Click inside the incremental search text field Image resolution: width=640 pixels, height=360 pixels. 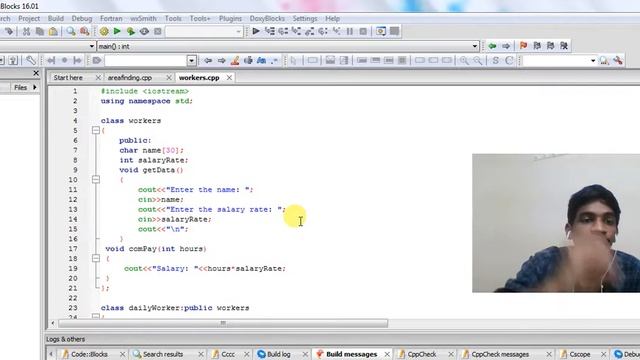click(146, 61)
